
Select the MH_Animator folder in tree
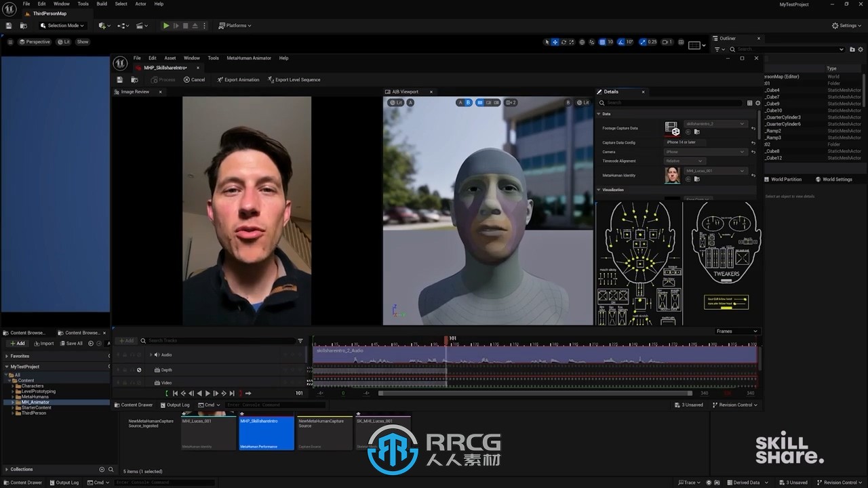35,402
